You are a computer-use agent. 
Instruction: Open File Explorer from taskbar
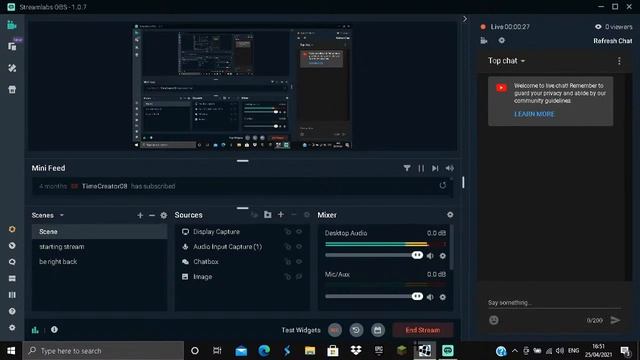coord(310,351)
